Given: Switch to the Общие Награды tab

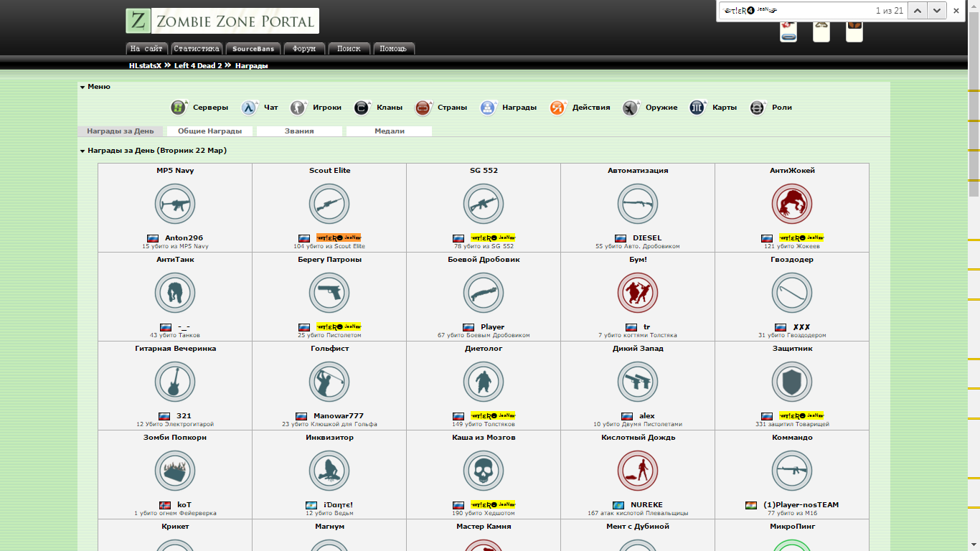Looking at the screenshot, I should point(211,131).
